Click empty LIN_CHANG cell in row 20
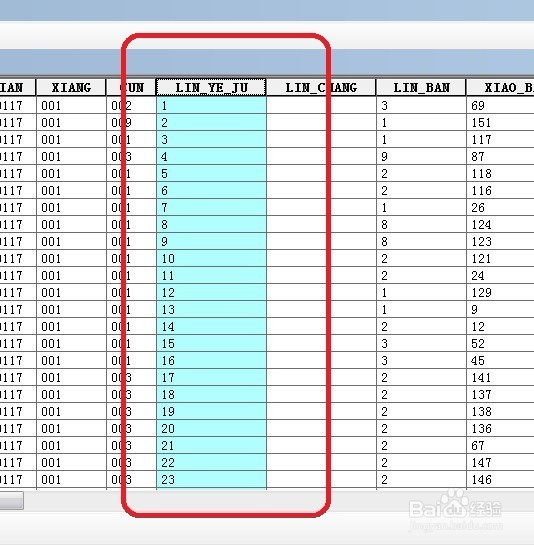 [321, 429]
